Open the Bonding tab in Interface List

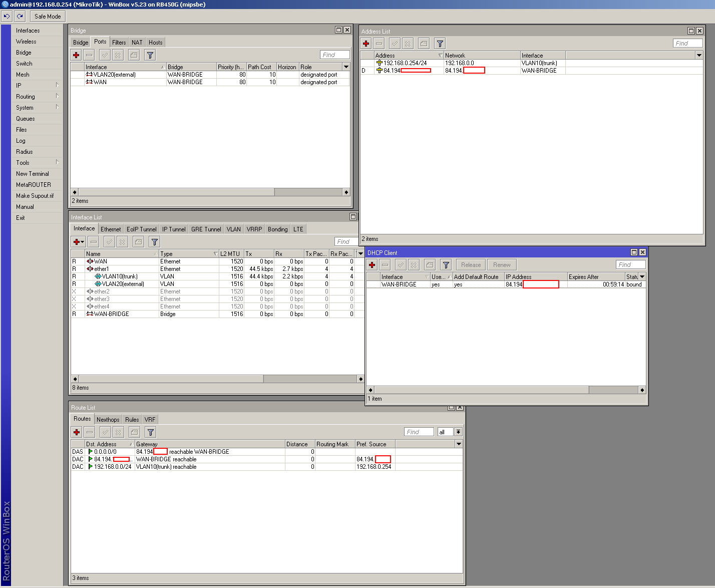(278, 229)
